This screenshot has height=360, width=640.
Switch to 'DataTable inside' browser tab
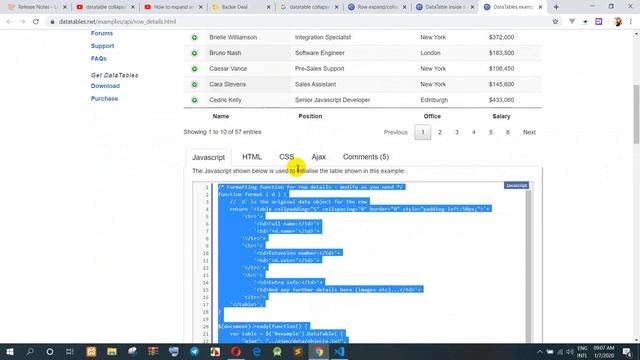click(446, 7)
